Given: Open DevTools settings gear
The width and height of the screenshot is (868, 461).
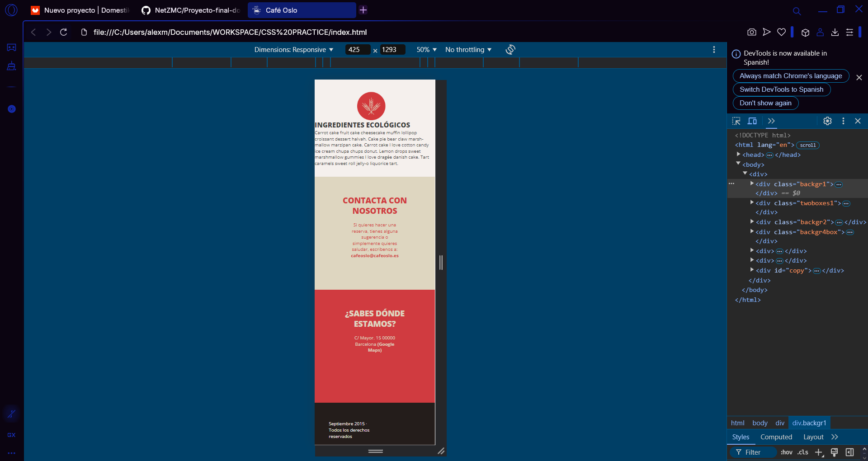Looking at the screenshot, I should [x=827, y=121].
